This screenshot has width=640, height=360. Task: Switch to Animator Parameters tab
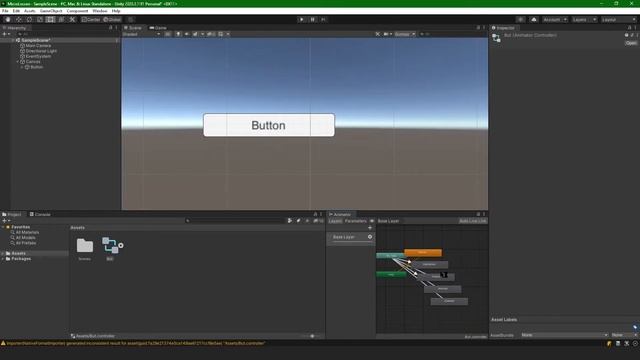tap(356, 221)
